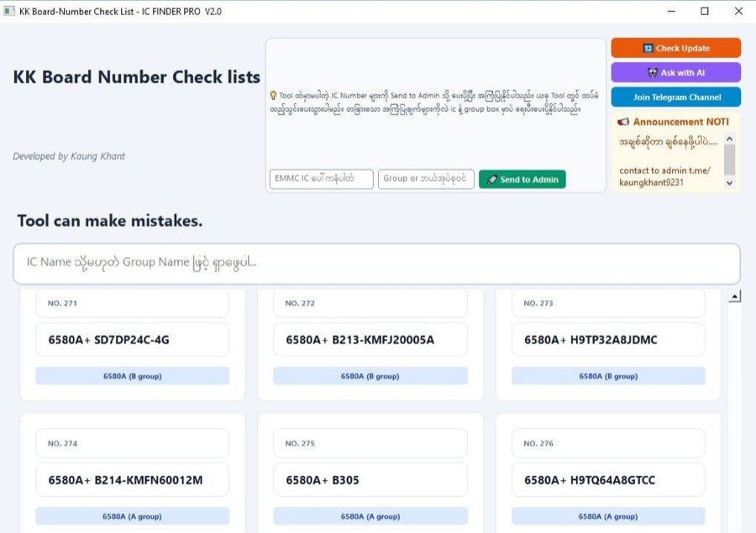756x533 pixels.
Task: Click the megaphone Announcement icon
Action: tap(623, 122)
